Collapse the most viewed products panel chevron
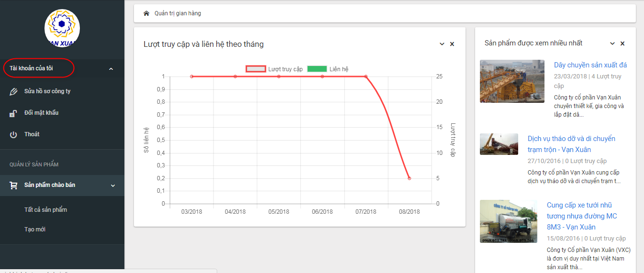This screenshot has height=273, width=644. click(612, 44)
